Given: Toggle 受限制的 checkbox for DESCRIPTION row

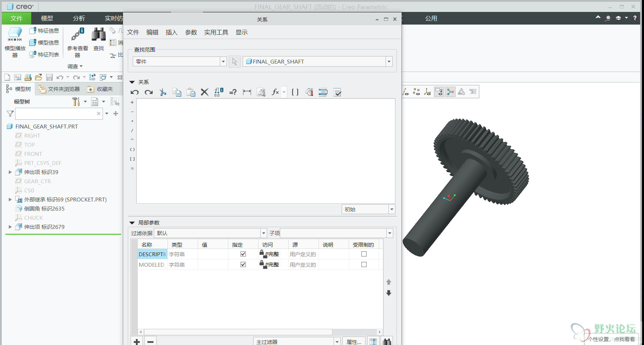Looking at the screenshot, I should click(x=364, y=254).
